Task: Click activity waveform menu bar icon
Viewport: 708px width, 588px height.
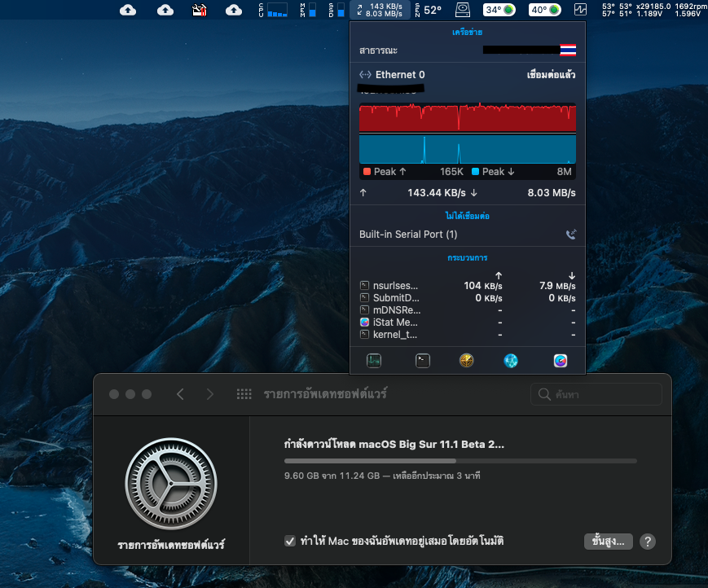Action: point(580,10)
